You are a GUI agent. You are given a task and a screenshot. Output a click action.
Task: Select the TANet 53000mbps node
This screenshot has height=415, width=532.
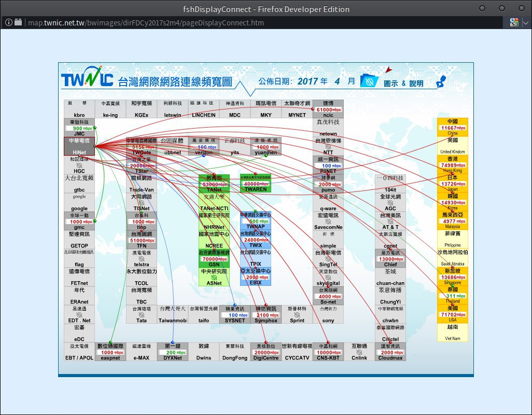click(214, 184)
